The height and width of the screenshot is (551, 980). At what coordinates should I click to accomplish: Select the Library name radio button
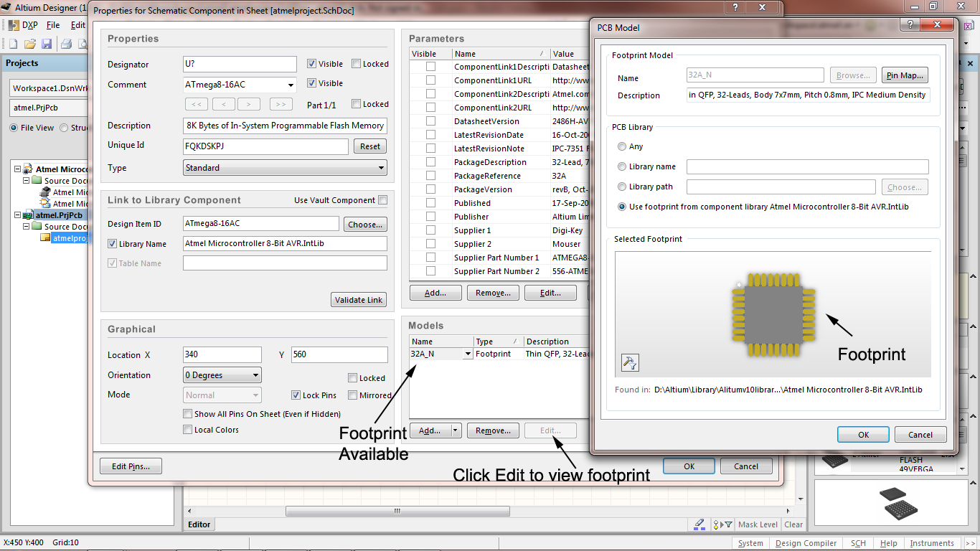pos(622,166)
